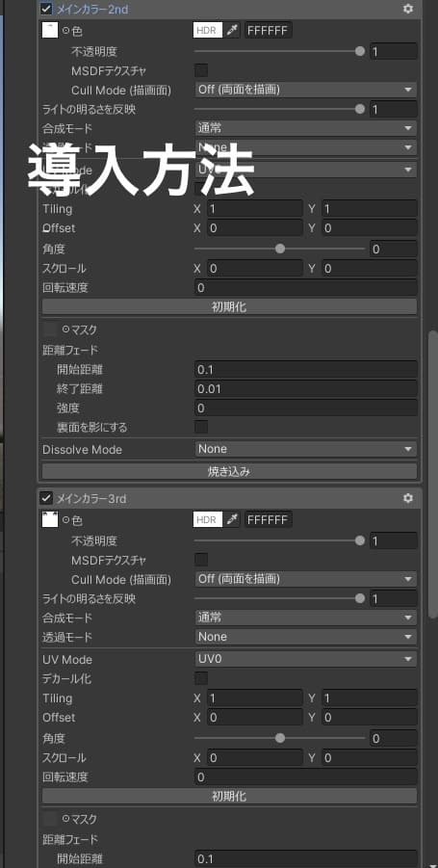
Task: Click Tiling X field in メインカラー2nd
Action: [255, 209]
